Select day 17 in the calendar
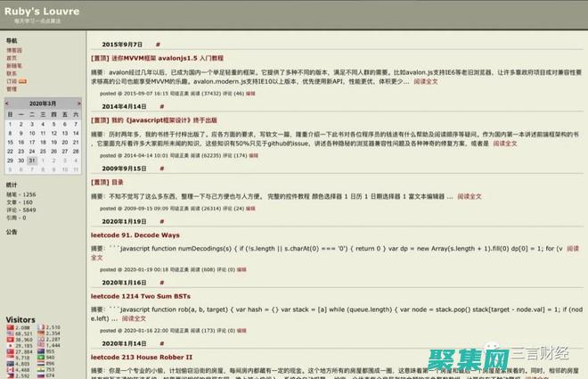 tap(32, 143)
